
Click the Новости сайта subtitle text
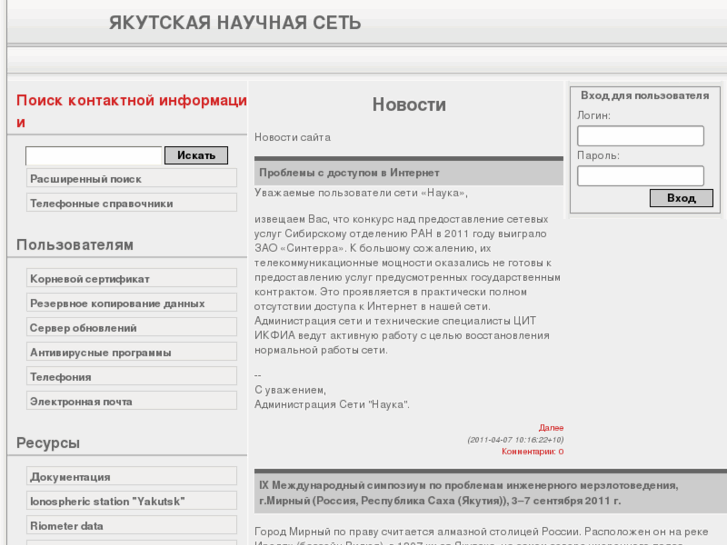tap(293, 137)
